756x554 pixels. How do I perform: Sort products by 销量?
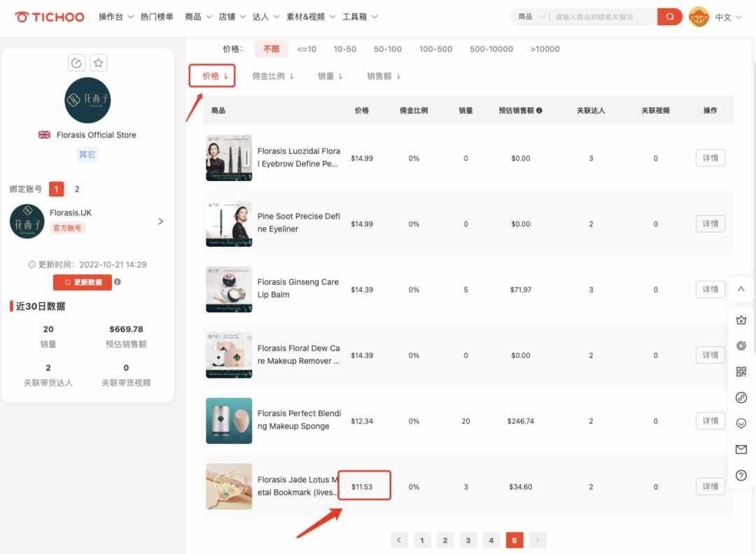(x=330, y=76)
